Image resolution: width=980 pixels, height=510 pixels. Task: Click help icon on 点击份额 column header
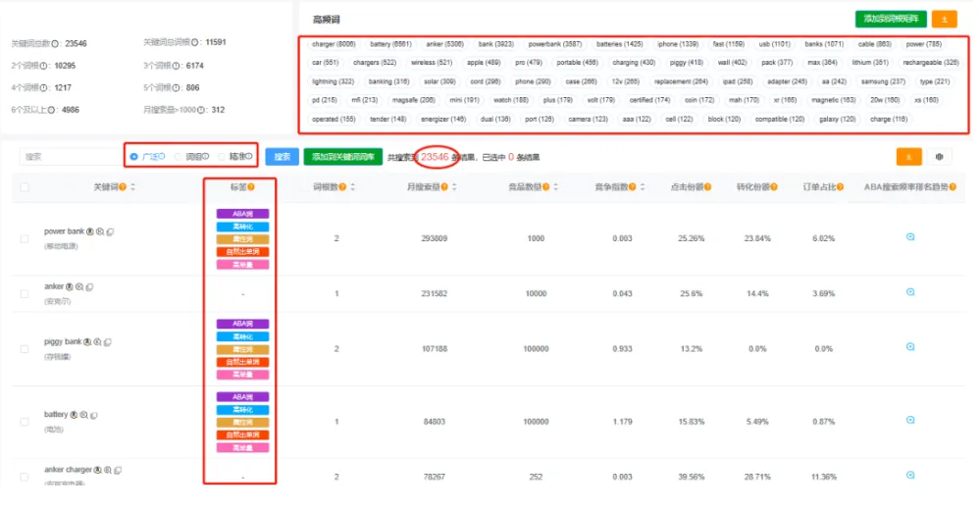tap(707, 187)
